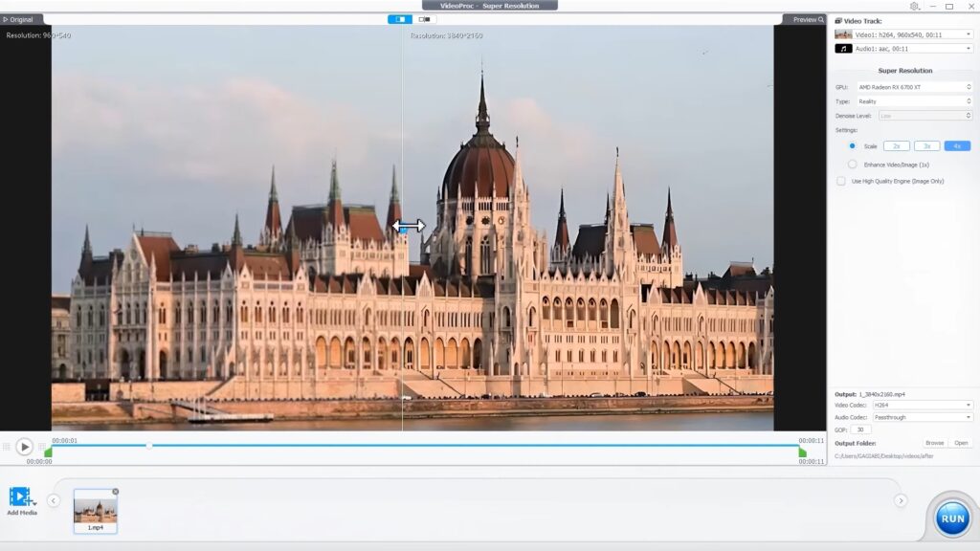The image size is (980, 551).
Task: Open the Type dropdown set to Reality
Action: 914,101
